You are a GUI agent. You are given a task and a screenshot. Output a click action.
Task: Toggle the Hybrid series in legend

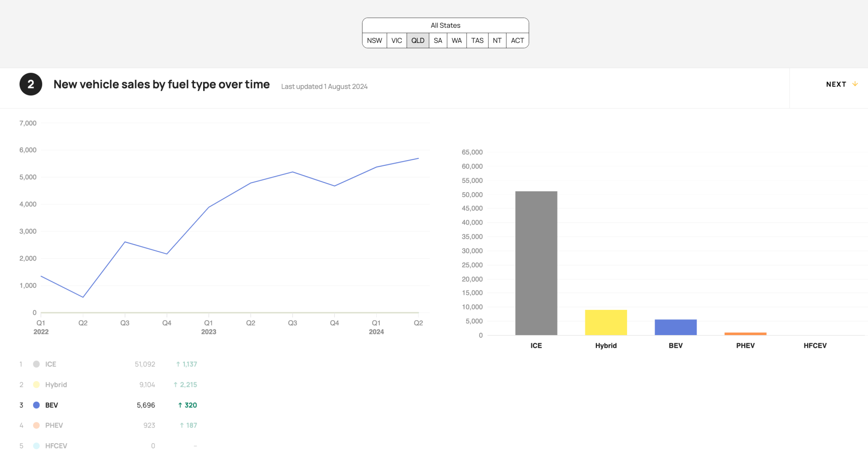coord(108,385)
